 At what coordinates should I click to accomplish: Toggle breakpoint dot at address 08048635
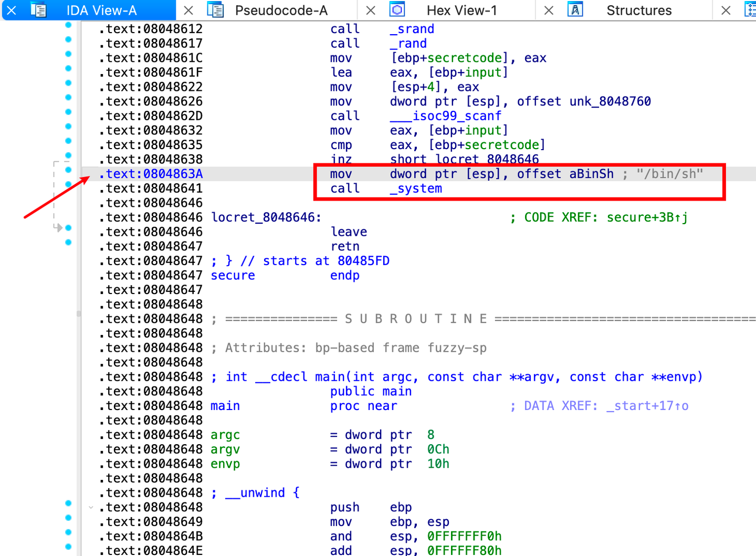pos(68,141)
